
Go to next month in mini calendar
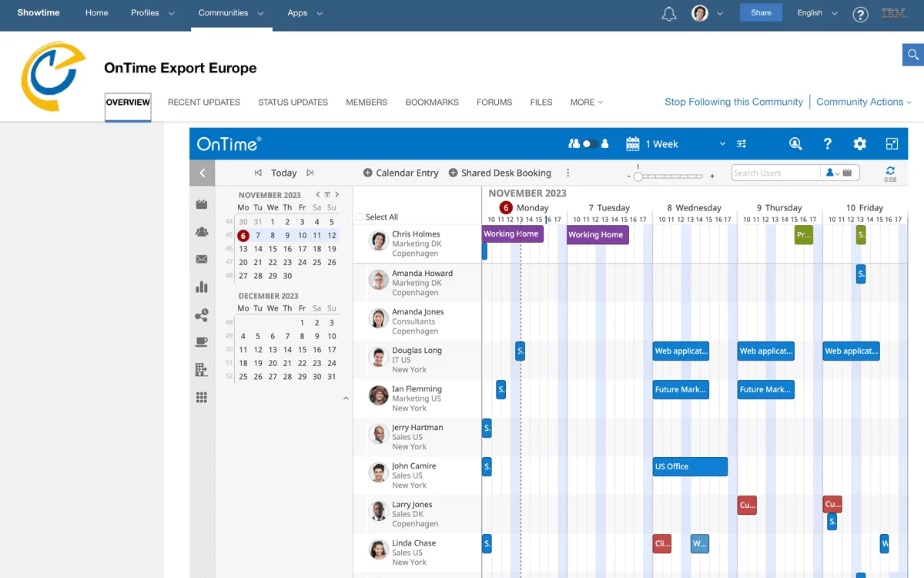(x=336, y=195)
